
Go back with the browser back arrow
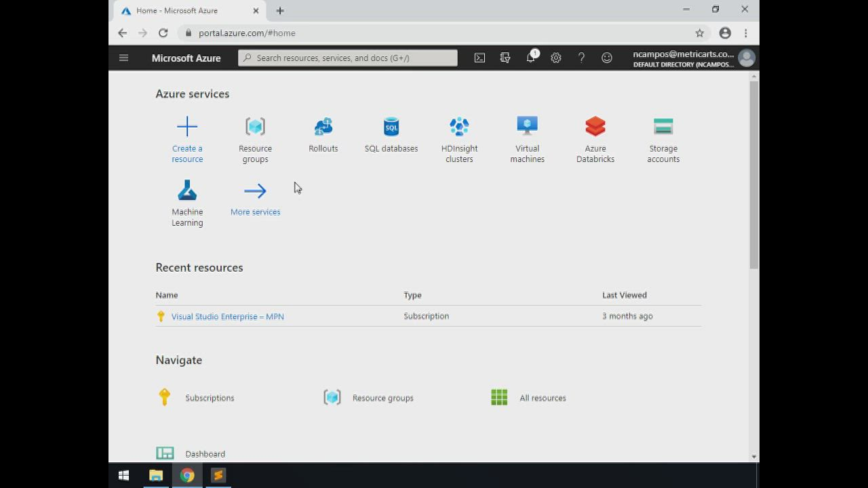(122, 33)
